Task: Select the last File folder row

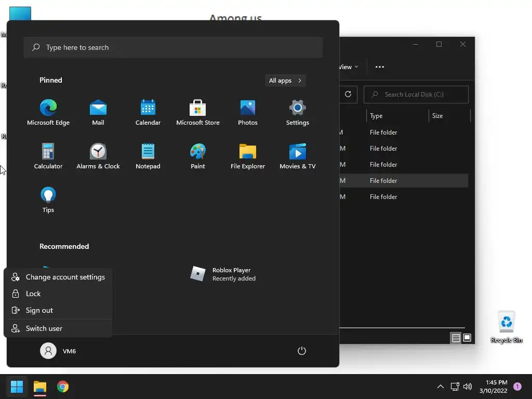Action: (404, 197)
